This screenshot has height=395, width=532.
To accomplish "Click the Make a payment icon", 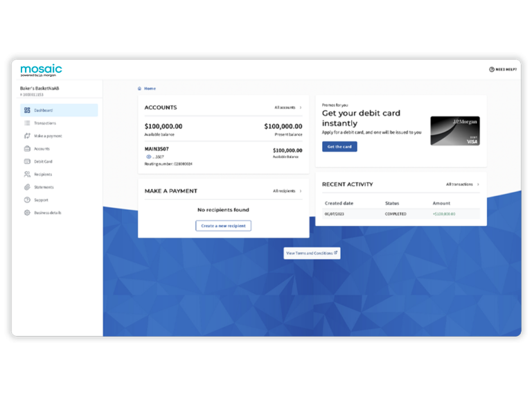I will point(27,136).
